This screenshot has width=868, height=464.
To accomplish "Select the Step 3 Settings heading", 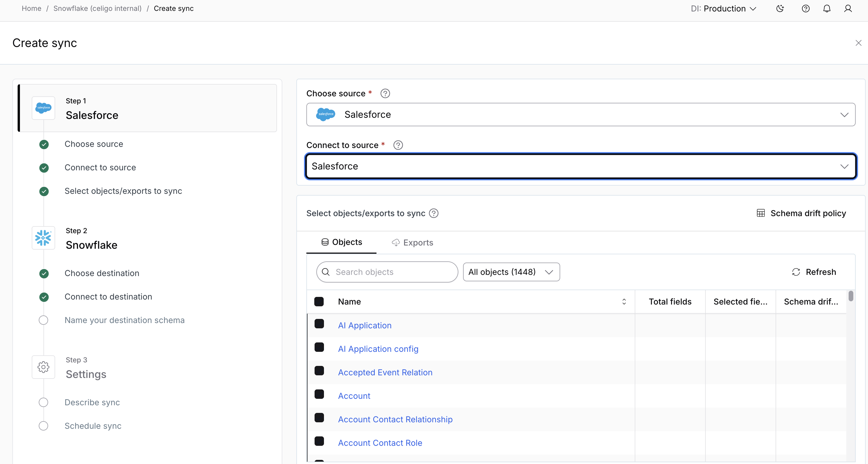I will (86, 375).
